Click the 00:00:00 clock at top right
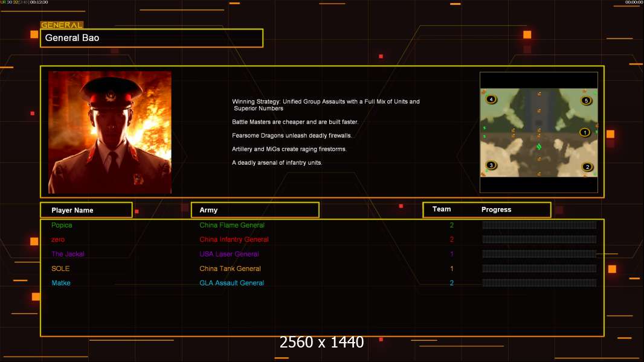The width and height of the screenshot is (644, 362). 634,2
